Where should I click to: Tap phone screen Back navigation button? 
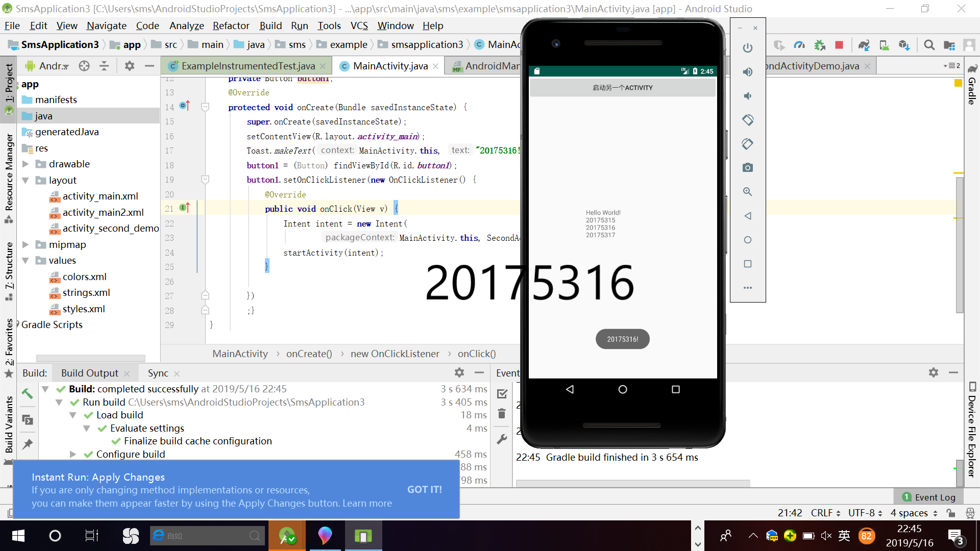pos(570,389)
